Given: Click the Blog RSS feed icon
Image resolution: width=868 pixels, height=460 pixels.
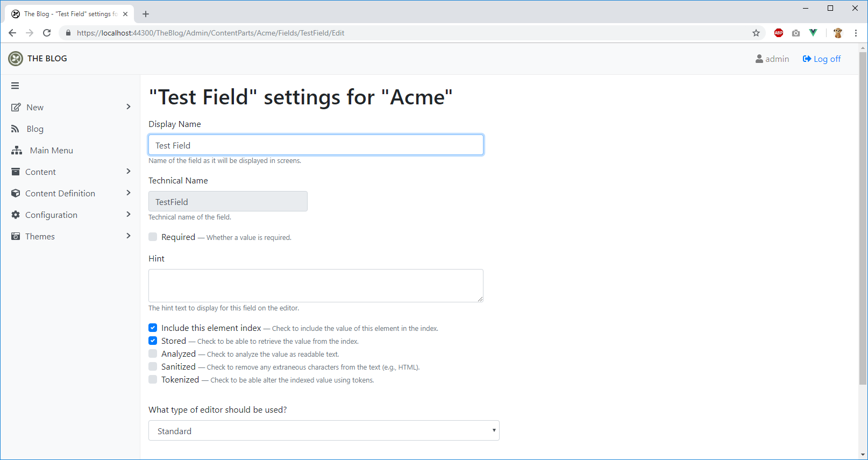Looking at the screenshot, I should (16, 128).
